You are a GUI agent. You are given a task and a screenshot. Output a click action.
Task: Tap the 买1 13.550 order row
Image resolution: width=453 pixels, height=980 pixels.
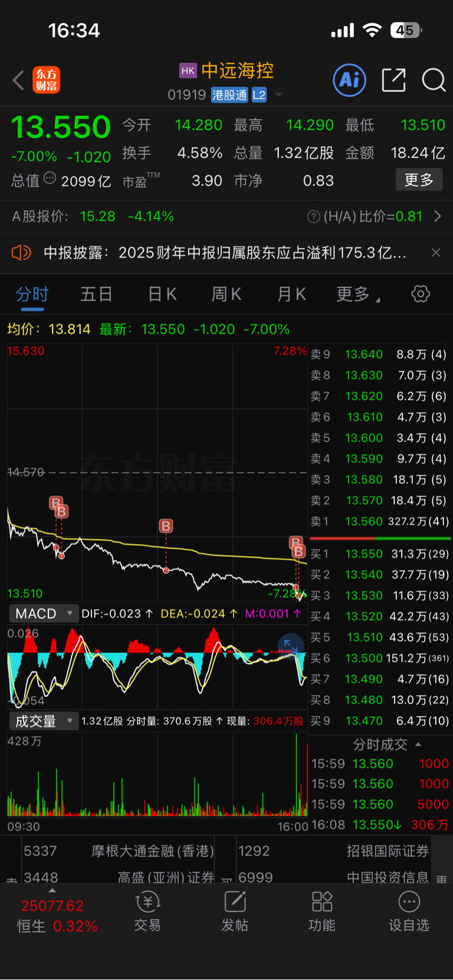380,554
